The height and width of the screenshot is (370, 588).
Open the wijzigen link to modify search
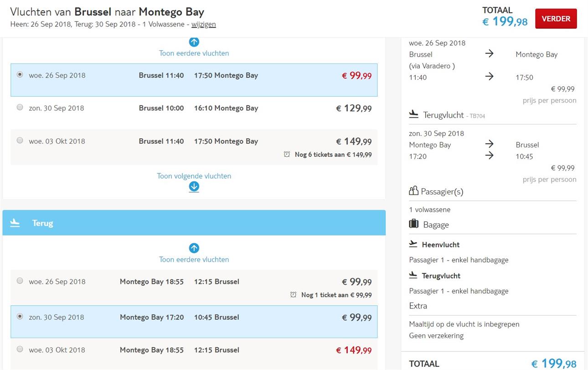[x=204, y=25]
